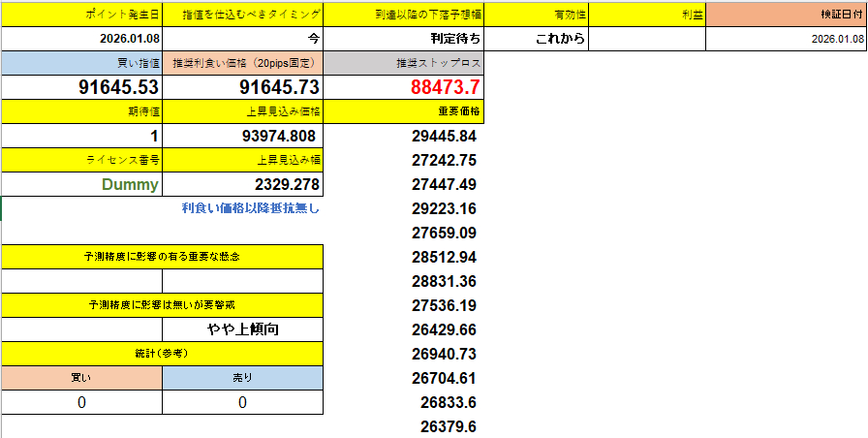868x438 pixels.
Task: Select the 指値を仕込むべきタイミング header cell
Action: (243, 15)
